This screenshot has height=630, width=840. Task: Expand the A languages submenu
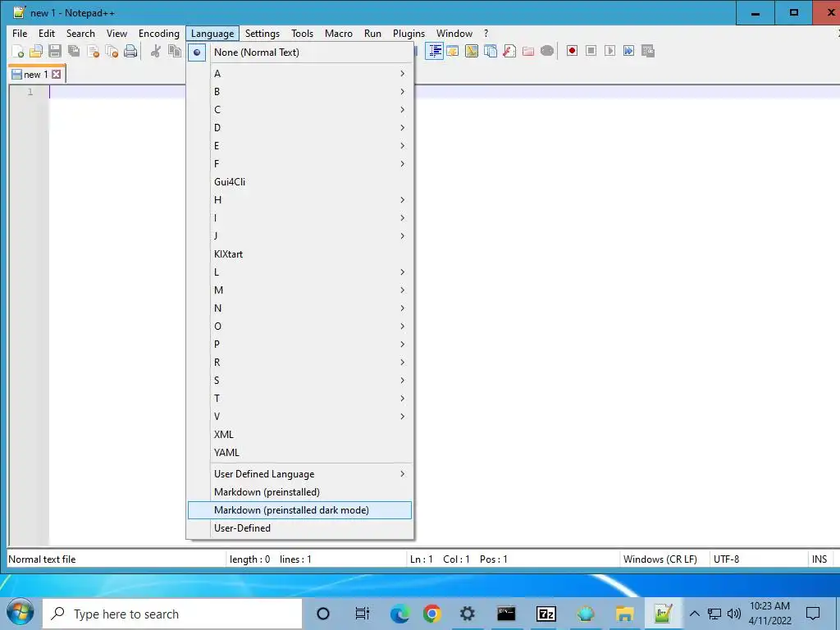(x=300, y=73)
